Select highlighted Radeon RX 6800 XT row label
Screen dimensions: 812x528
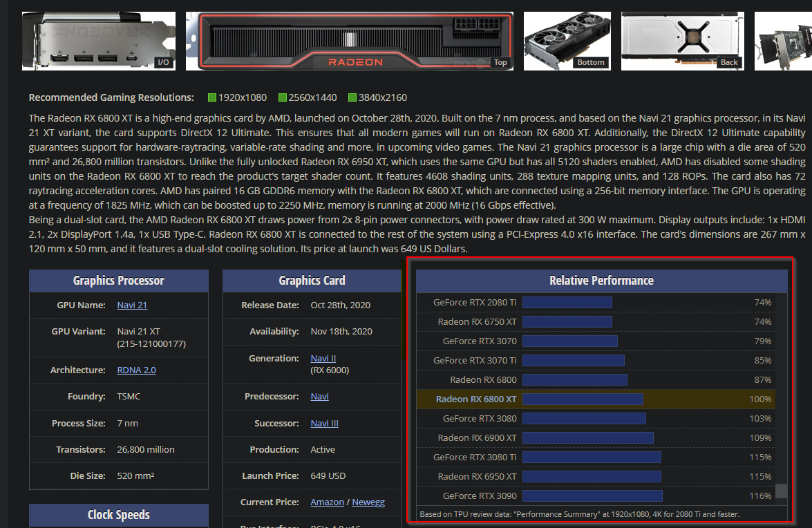[x=476, y=399]
